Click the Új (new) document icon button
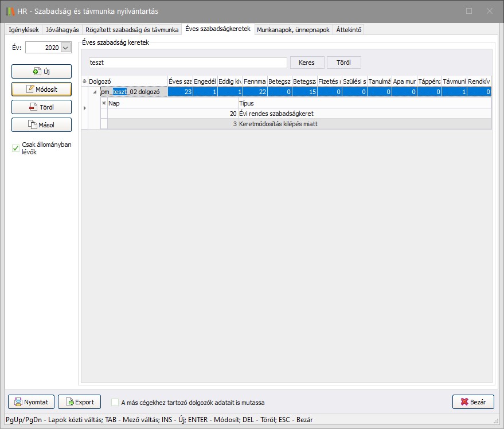Screen dimensions: 504x429 click(41, 71)
